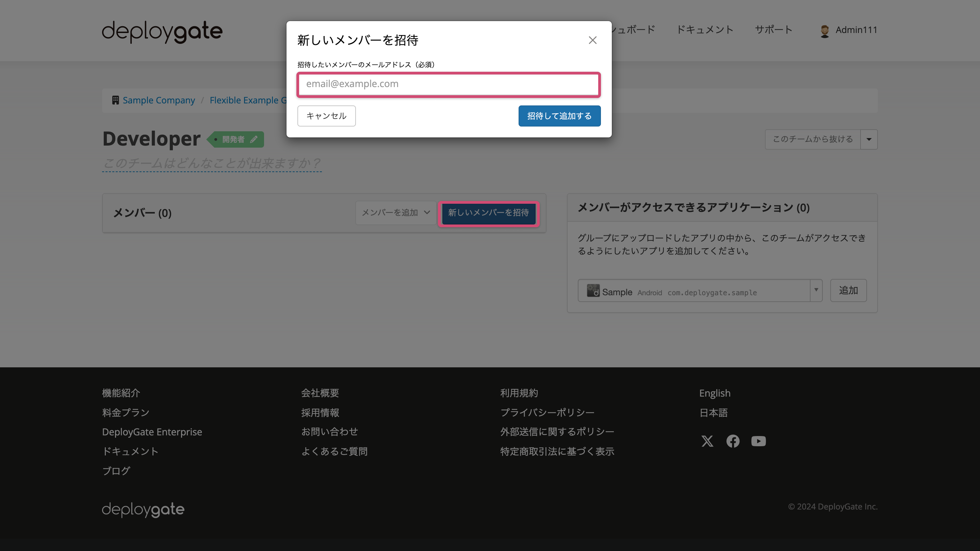Click the English language toggle link in footer
The width and height of the screenshot is (980, 551).
(715, 393)
